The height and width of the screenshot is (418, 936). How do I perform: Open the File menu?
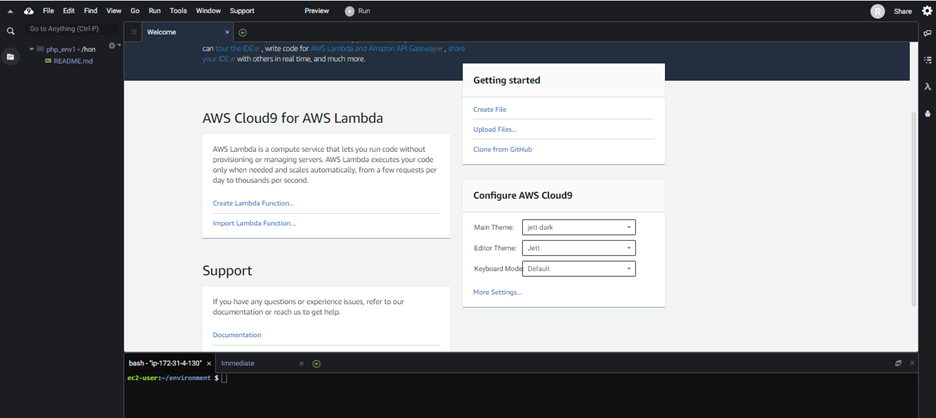pos(48,11)
